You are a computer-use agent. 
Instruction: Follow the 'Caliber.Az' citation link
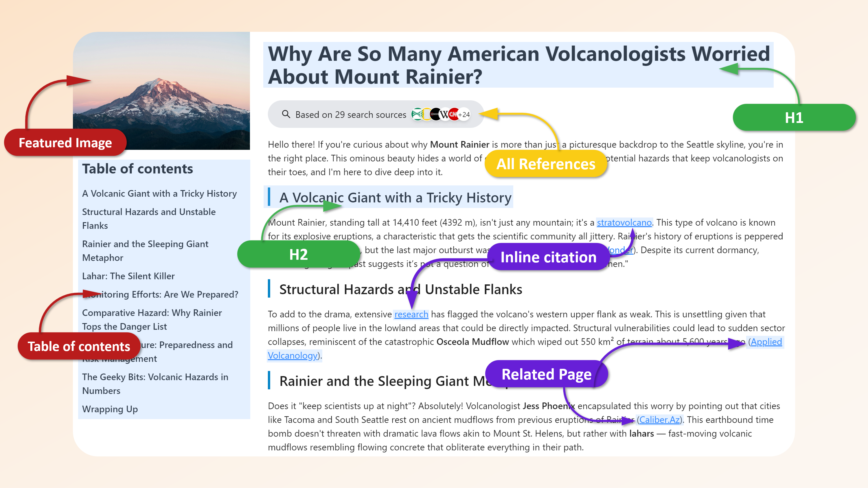659,420
